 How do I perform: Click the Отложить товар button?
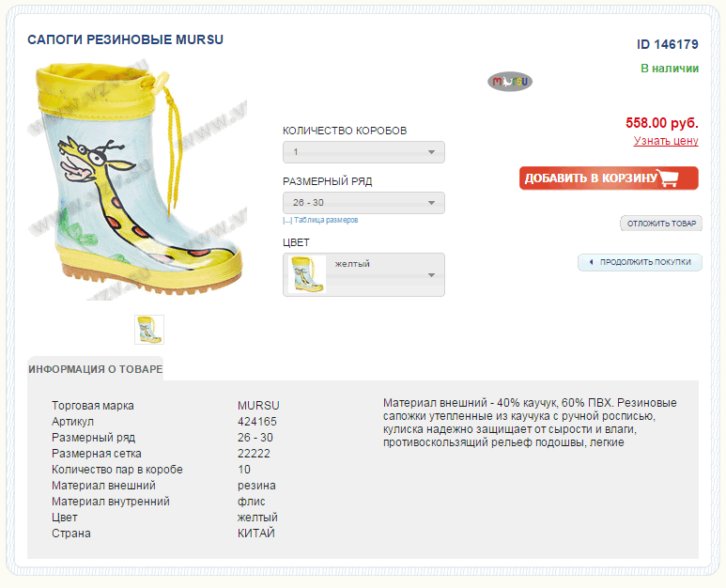click(x=661, y=224)
